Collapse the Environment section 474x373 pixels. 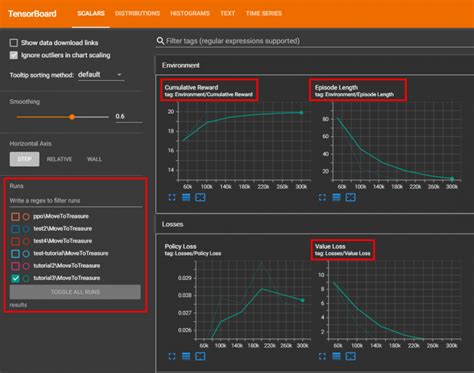[x=181, y=65]
